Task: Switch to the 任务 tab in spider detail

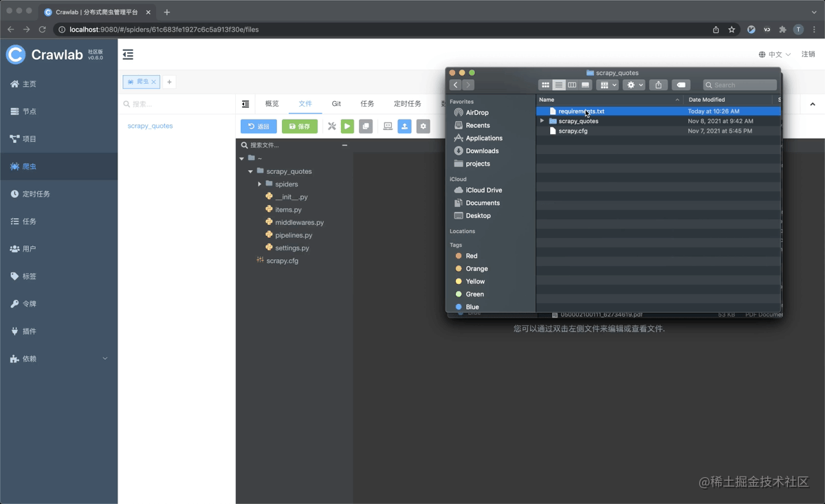Action: click(x=367, y=104)
